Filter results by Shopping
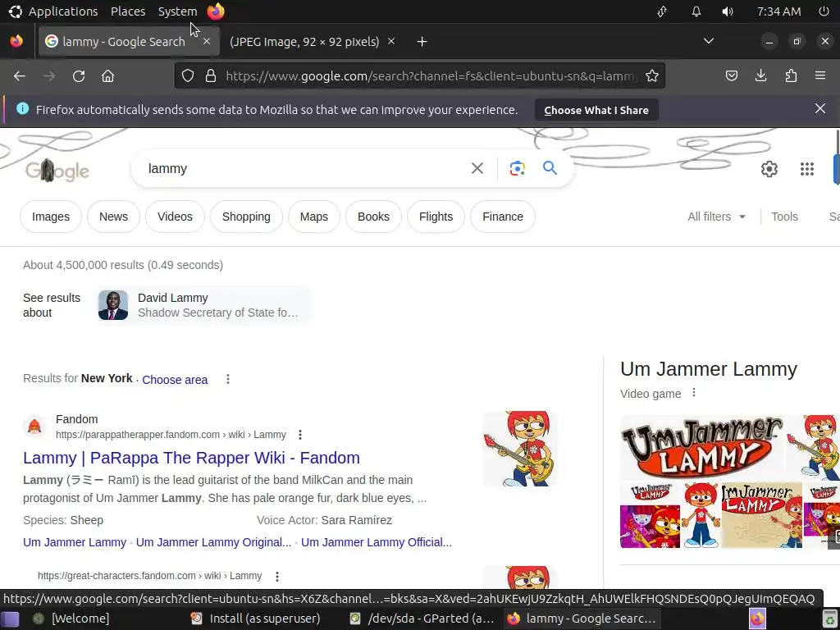The width and height of the screenshot is (840, 630). pos(246,217)
